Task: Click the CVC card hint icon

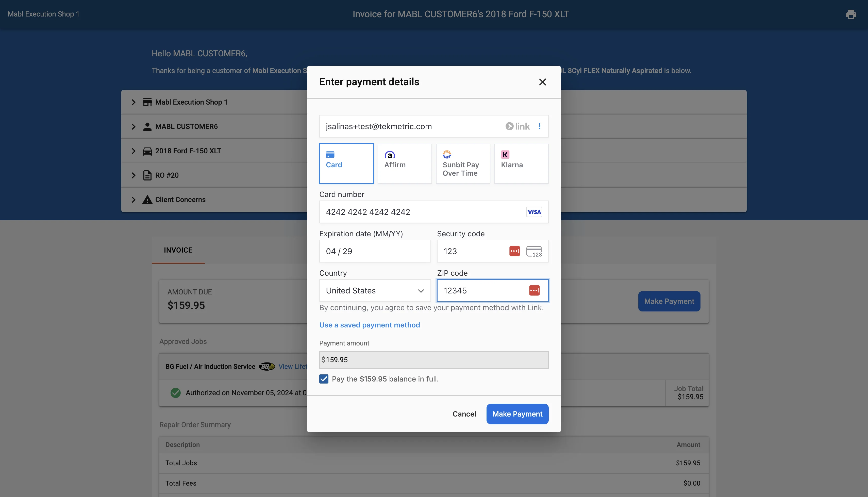Action: coord(534,251)
